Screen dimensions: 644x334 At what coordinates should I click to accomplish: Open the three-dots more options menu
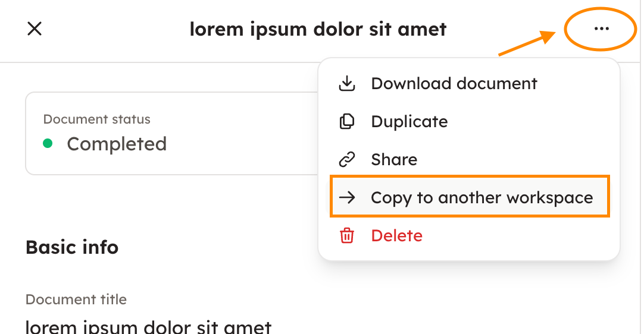tap(601, 29)
